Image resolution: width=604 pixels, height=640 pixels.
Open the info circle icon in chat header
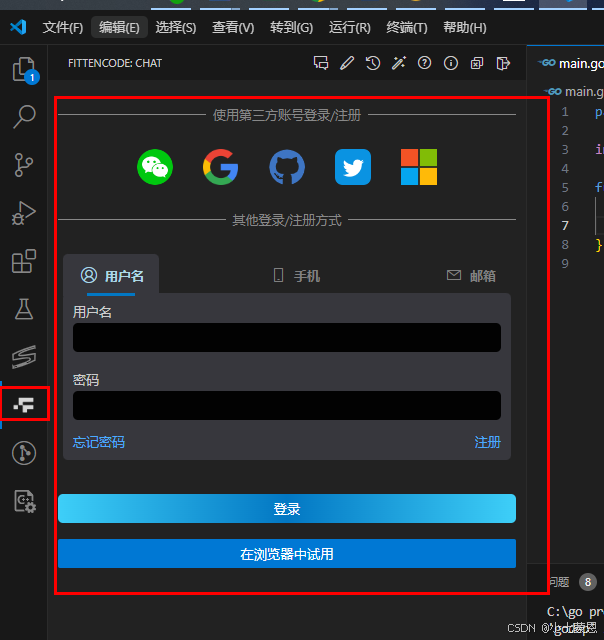coord(451,63)
